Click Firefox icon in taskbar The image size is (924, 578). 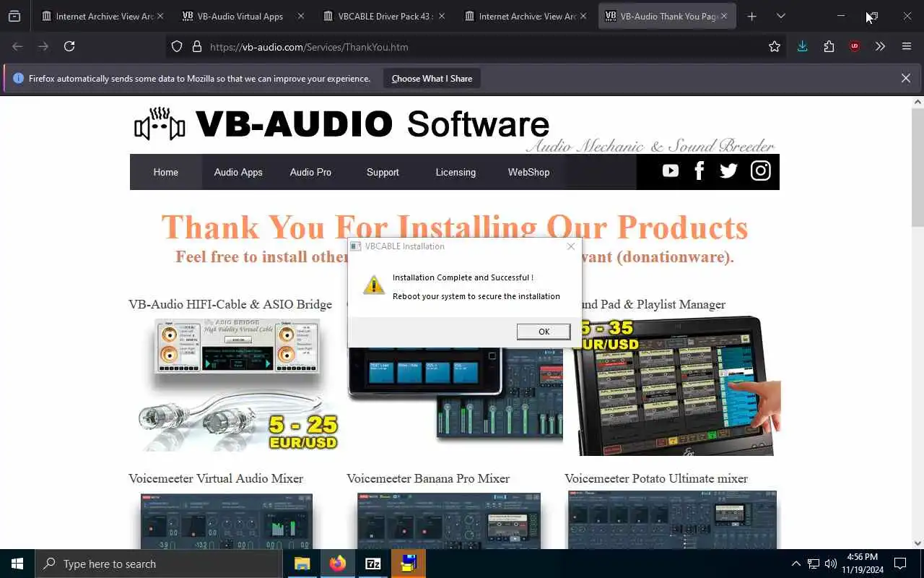337,564
